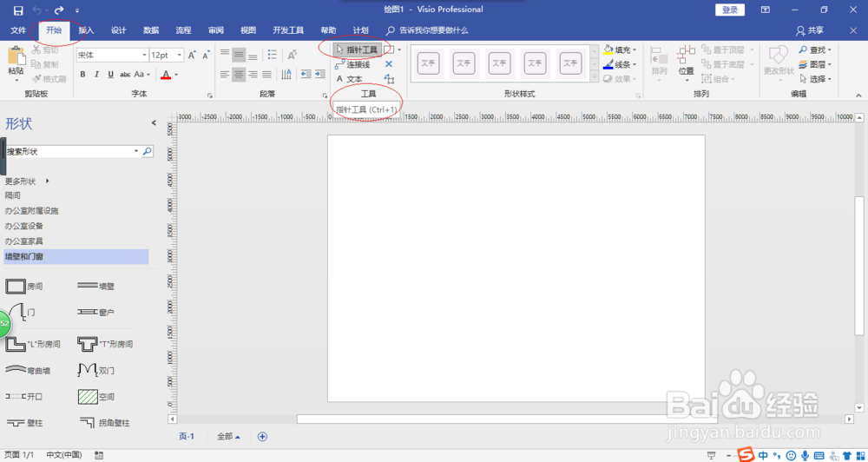This screenshot has height=462, width=868.
Task: Click the connection point X tool icon
Action: (389, 64)
